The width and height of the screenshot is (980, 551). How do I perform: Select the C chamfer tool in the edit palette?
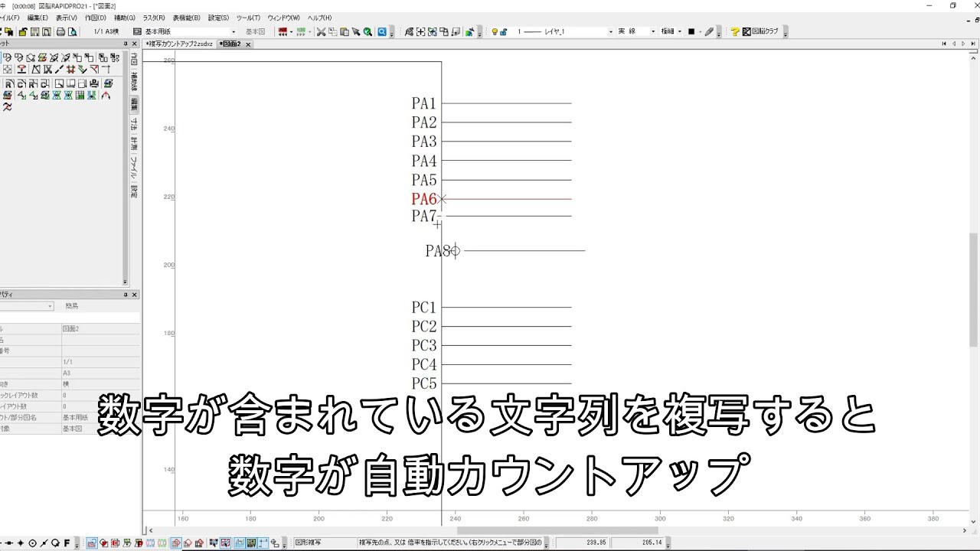coord(21,83)
